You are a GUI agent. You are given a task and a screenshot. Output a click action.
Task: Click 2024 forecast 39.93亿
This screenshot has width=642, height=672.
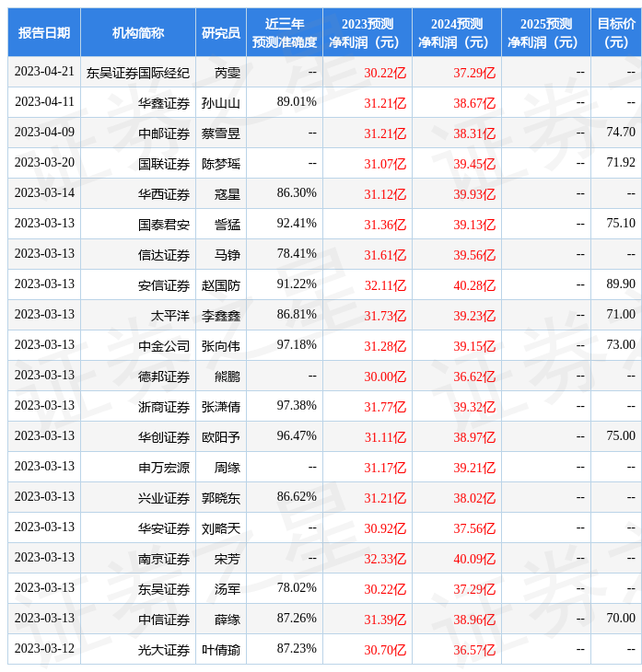tap(474, 194)
